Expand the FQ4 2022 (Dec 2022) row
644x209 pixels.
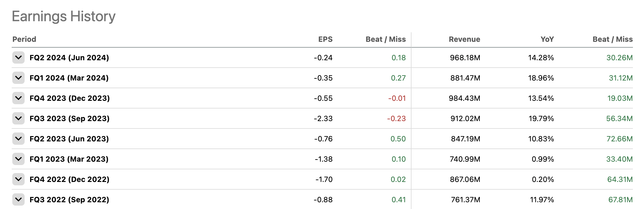tap(18, 179)
